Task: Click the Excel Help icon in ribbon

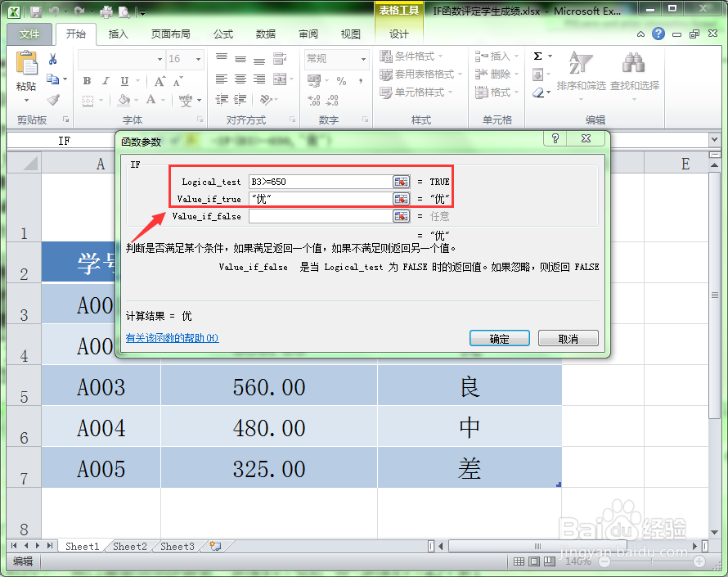Action: 658,34
